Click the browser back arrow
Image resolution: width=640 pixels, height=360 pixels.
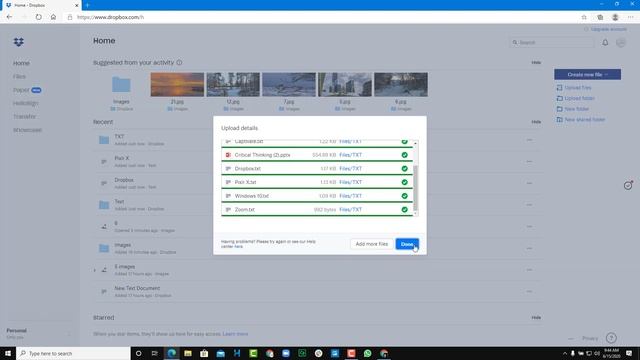point(9,17)
